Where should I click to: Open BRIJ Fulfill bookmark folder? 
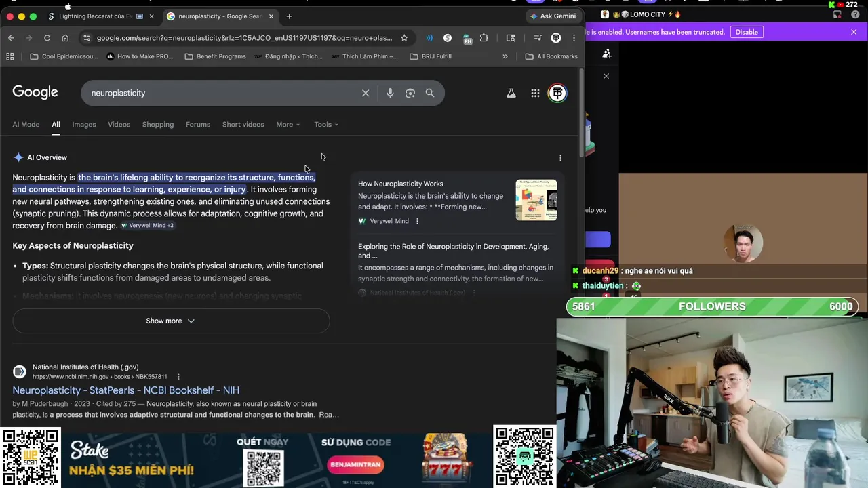[x=430, y=56]
